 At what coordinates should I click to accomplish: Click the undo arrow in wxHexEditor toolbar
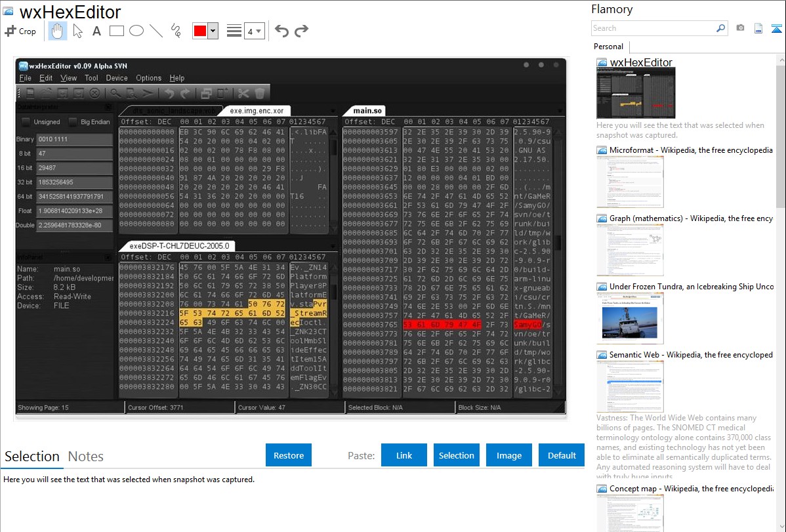[169, 93]
